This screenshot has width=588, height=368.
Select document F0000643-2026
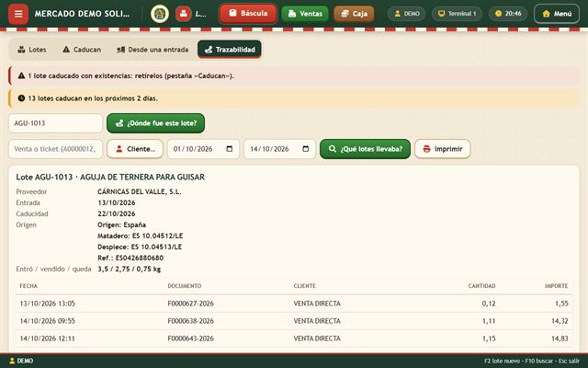pyautogui.click(x=190, y=339)
